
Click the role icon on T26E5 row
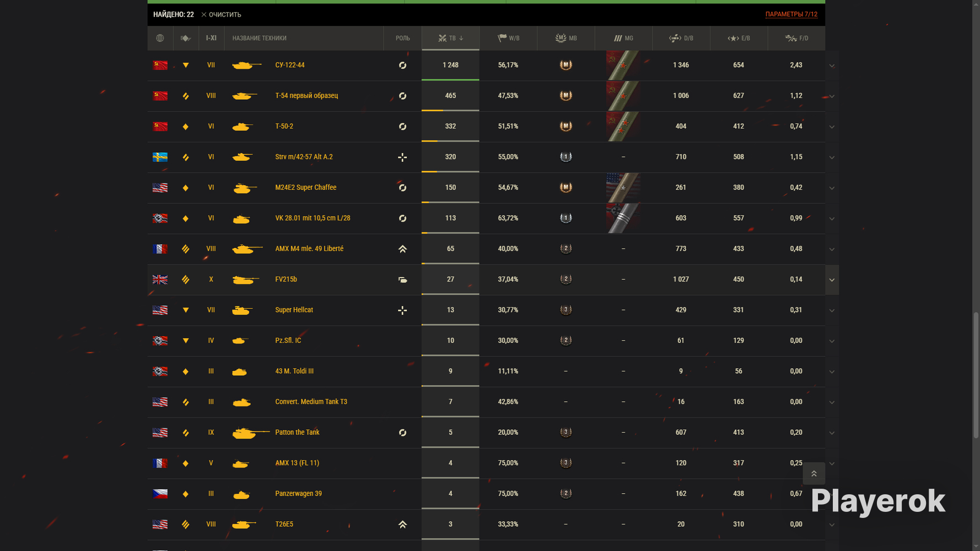coord(402,525)
